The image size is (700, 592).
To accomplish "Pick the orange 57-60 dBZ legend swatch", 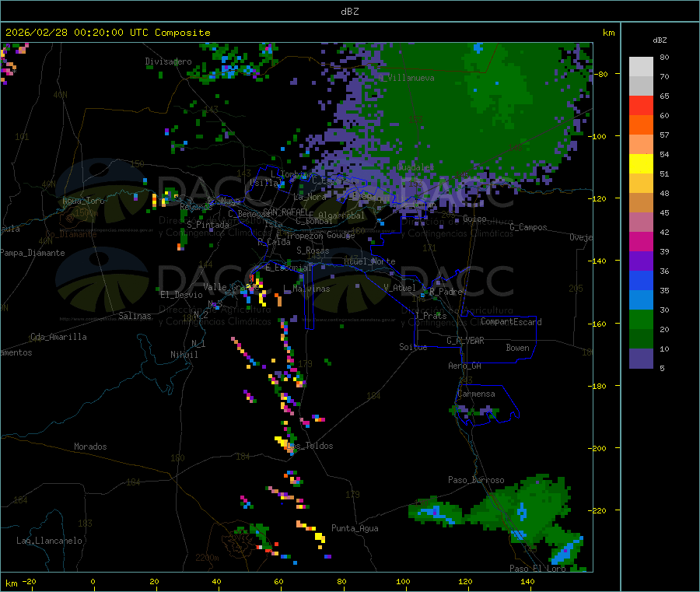I will pos(641,125).
